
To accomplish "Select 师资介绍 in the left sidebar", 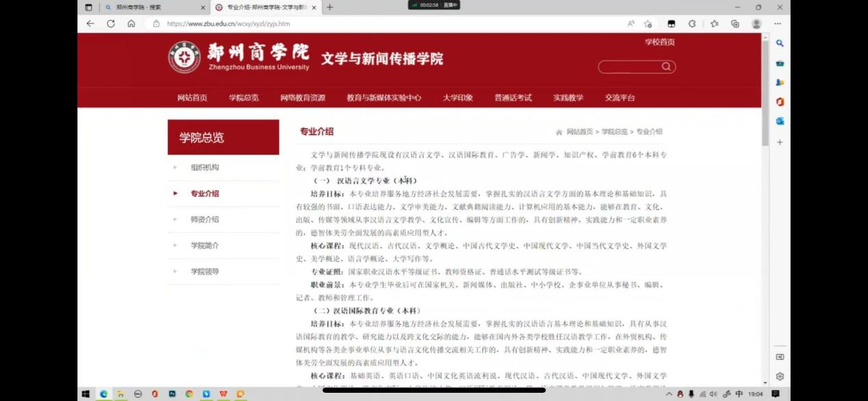I will click(205, 220).
